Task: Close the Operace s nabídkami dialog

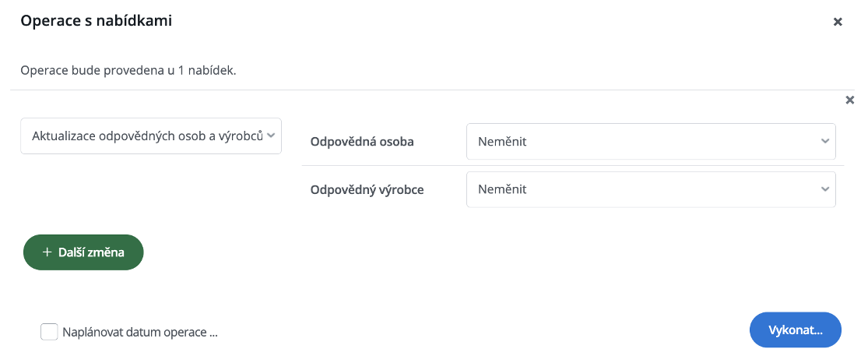Action: coord(838,22)
